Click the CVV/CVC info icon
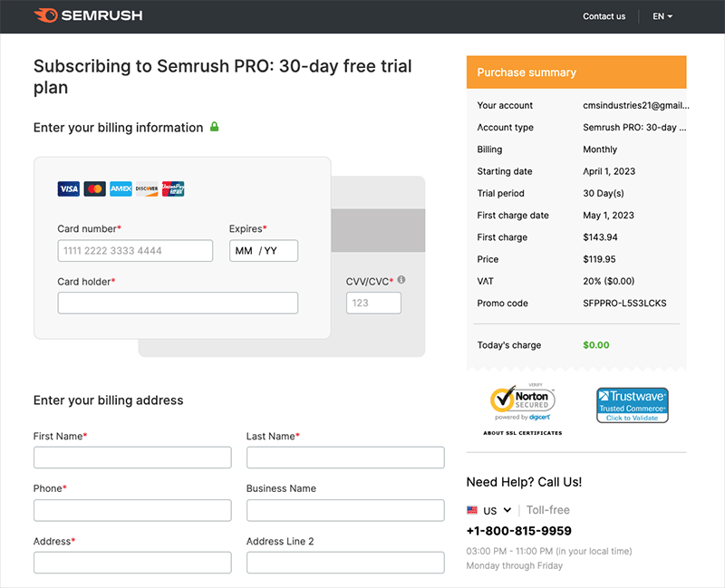725x588 pixels. click(x=401, y=279)
